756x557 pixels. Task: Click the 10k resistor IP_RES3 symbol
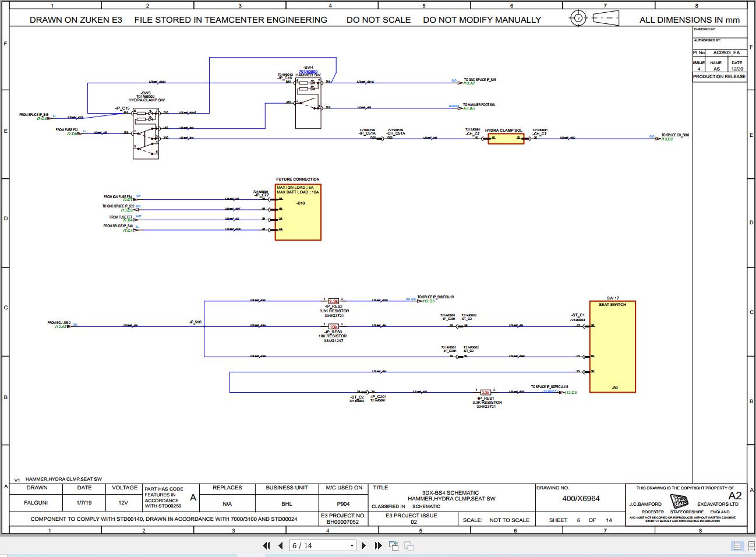click(334, 327)
